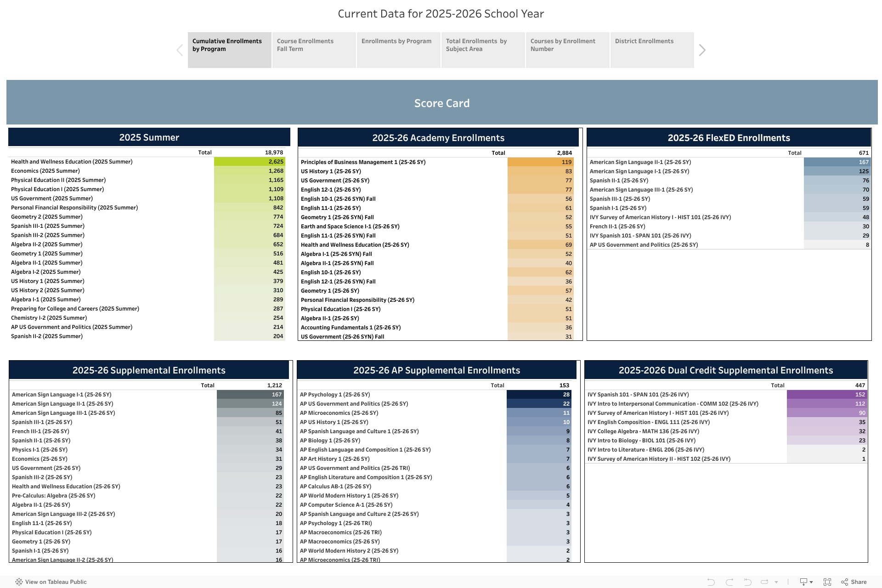Viewport: 882px width, 588px height.
Task: Click the Tableau Public logo icon
Action: pos(19,582)
